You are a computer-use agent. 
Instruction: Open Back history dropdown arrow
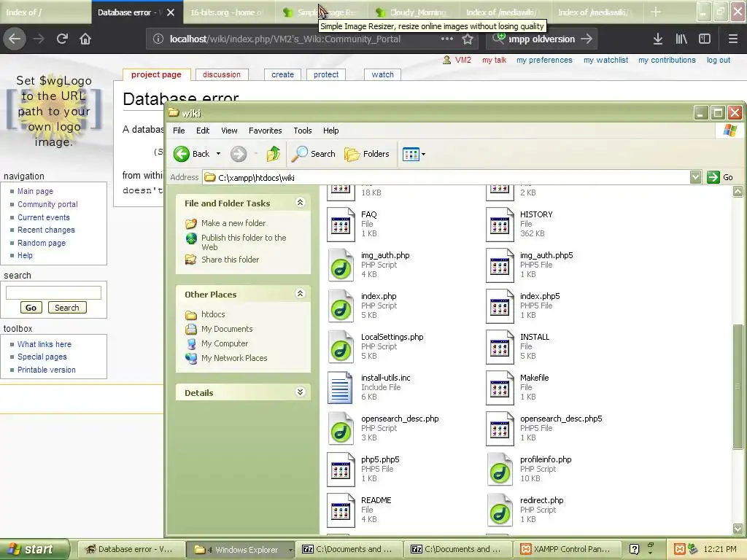click(x=219, y=154)
